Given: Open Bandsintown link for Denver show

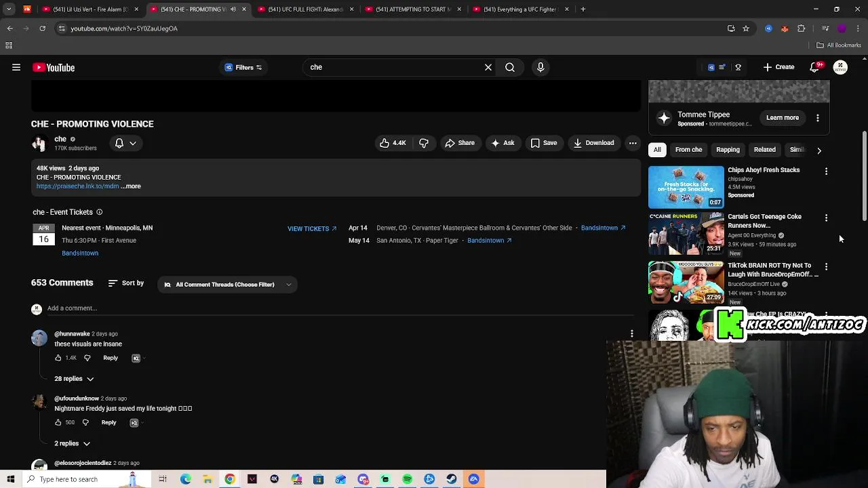Looking at the screenshot, I should tap(603, 228).
